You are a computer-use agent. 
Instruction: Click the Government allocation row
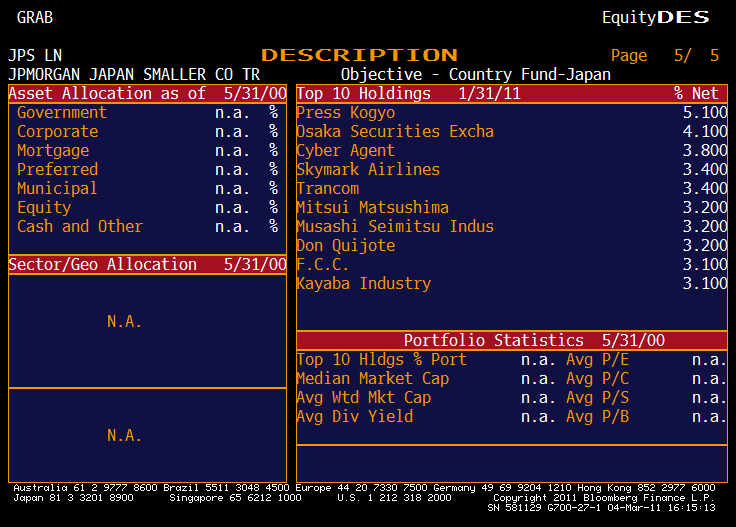[x=61, y=113]
